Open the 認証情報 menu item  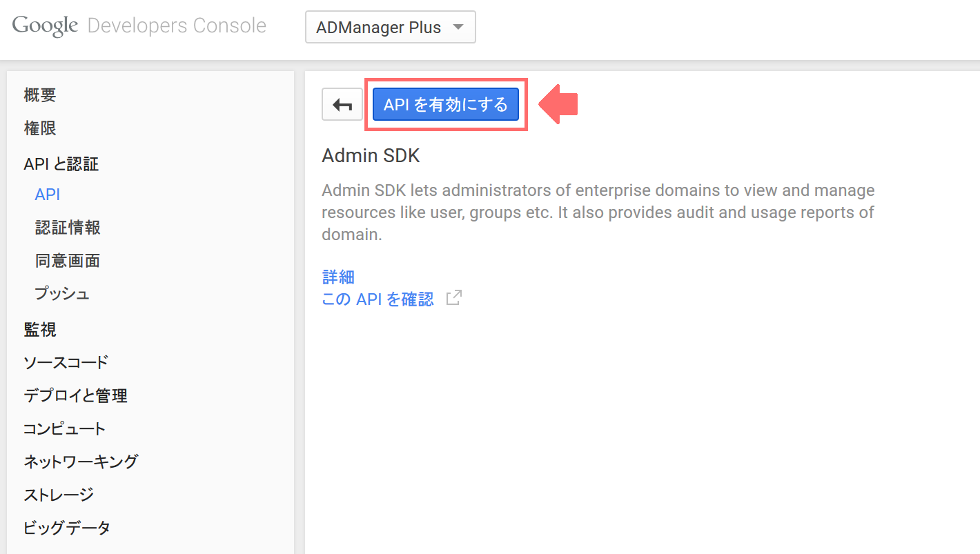click(x=68, y=227)
